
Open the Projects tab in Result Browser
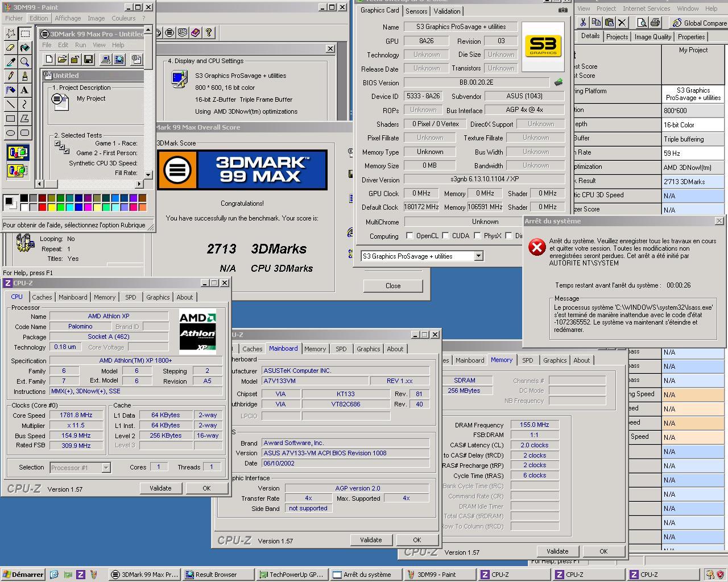617,37
